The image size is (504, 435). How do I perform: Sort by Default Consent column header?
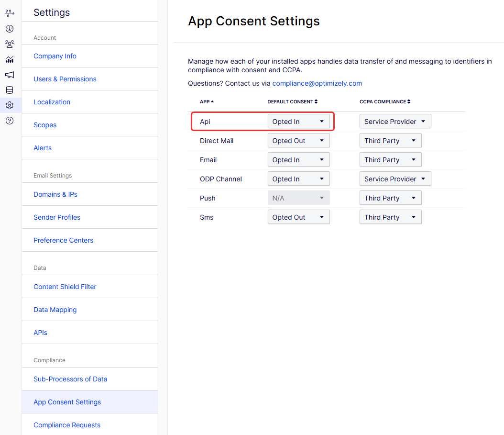point(292,101)
